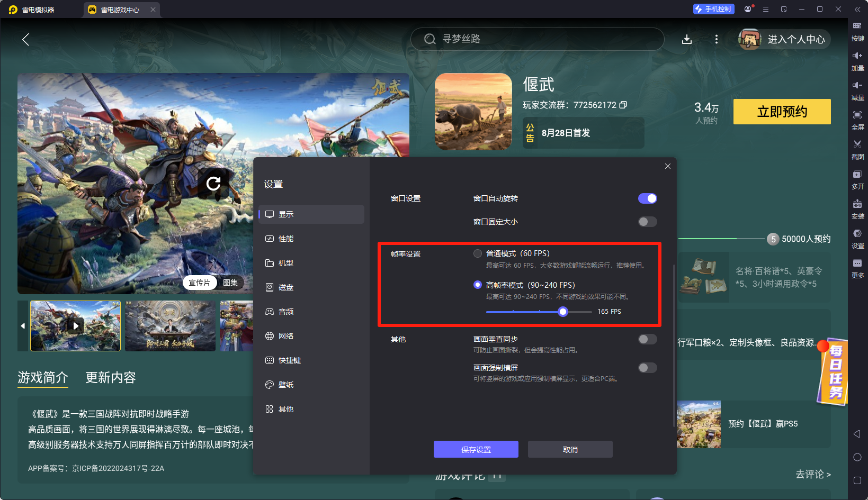The width and height of the screenshot is (868, 500).
Task: Switch to the 更新内容 tab
Action: click(x=111, y=377)
